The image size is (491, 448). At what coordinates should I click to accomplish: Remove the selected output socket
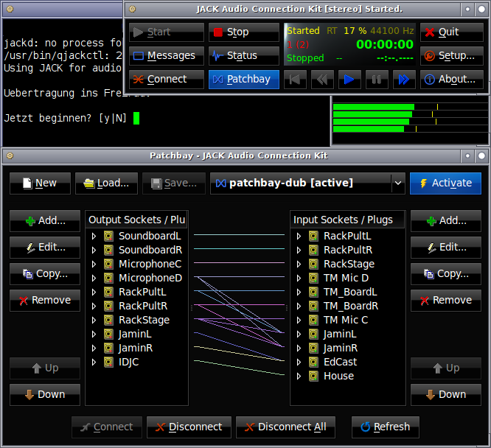point(45,301)
